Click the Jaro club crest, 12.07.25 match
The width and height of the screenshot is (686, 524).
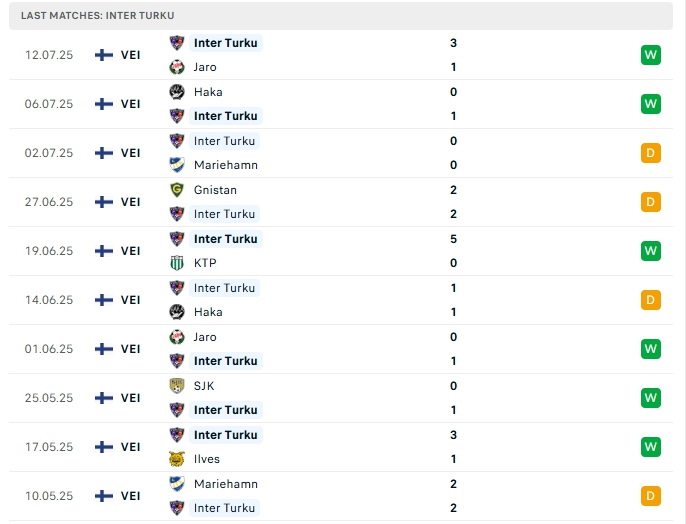(177, 67)
